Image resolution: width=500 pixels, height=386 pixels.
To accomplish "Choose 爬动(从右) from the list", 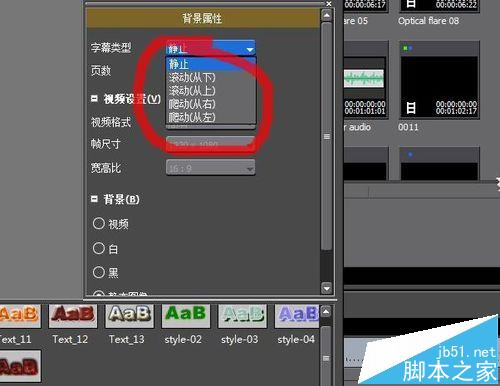I will point(211,104).
